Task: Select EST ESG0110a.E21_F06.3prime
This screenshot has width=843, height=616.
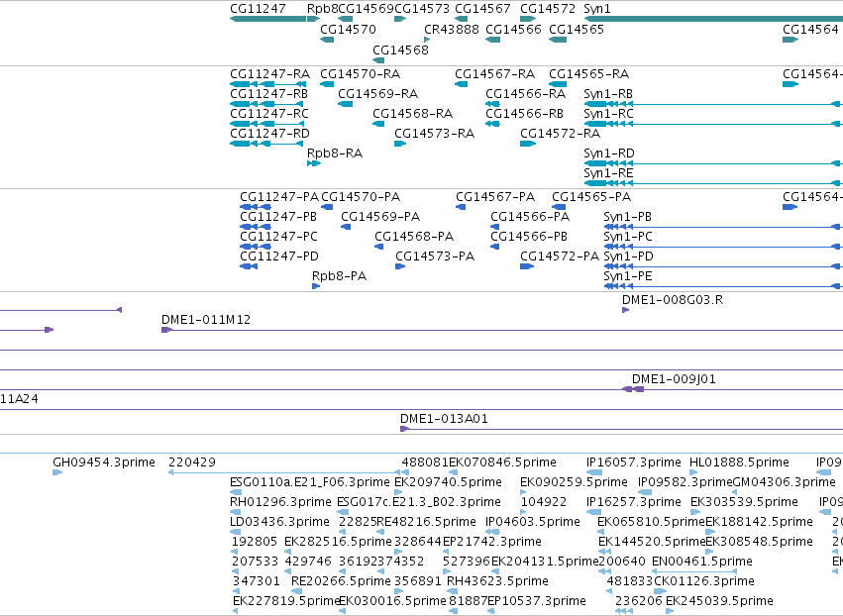Action: pos(310,482)
